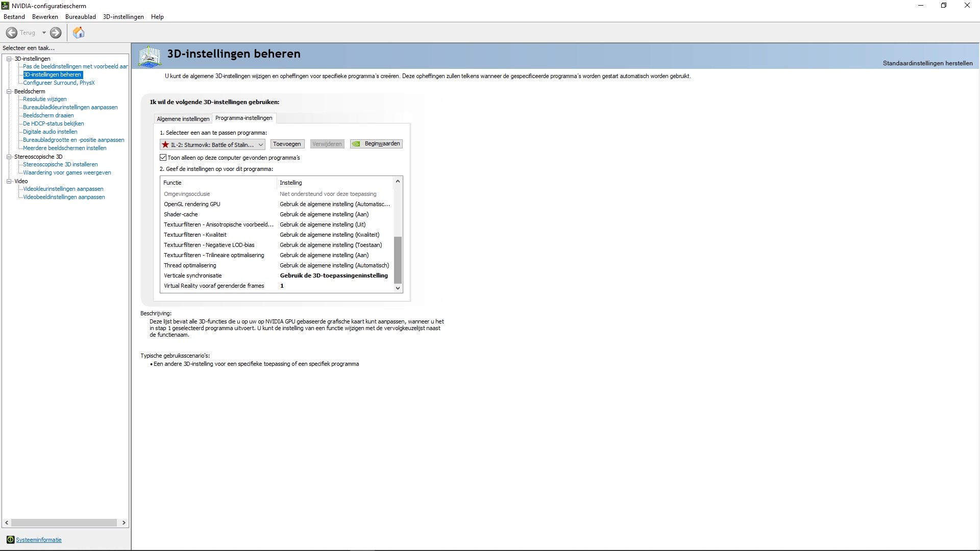Open the back history dropdown arrow
Screen dimensions: 980x551
44,33
